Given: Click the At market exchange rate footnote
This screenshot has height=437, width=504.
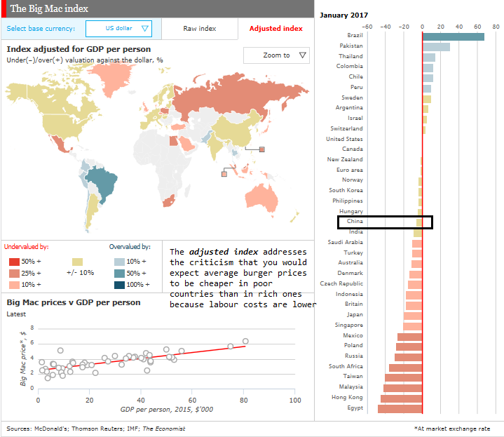Looking at the screenshot, I should coord(452,429).
